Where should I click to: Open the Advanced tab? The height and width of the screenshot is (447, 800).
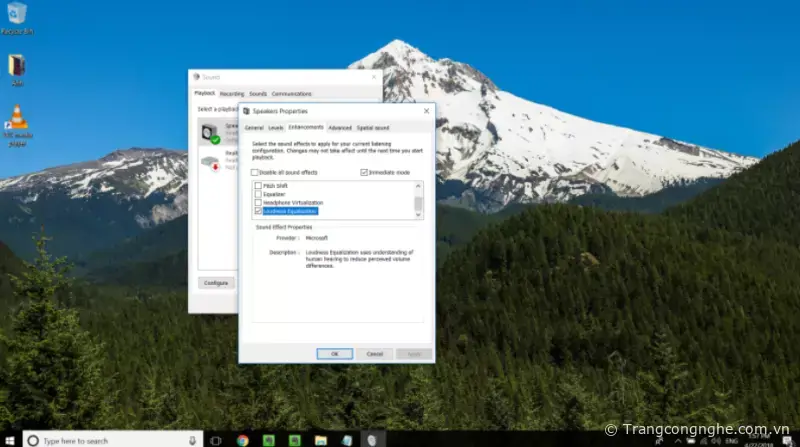340,128
